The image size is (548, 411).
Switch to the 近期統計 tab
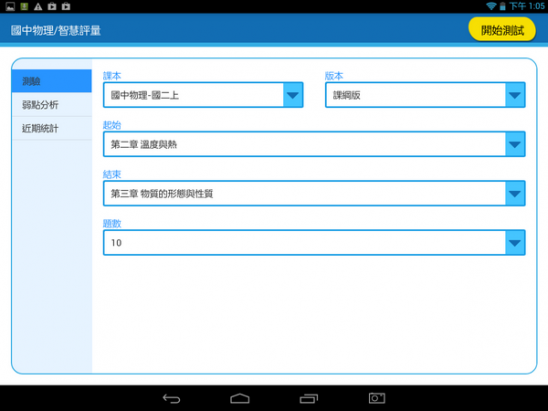52,128
